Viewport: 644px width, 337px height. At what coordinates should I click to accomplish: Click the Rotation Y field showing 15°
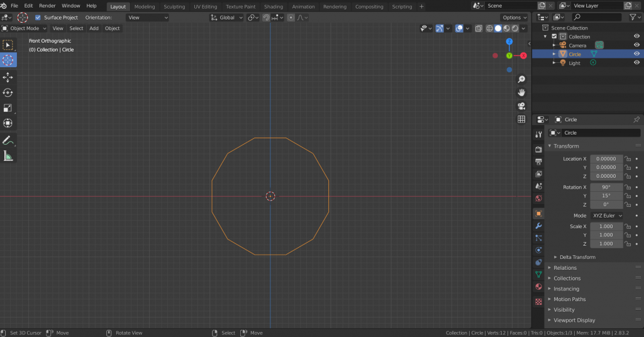click(606, 196)
